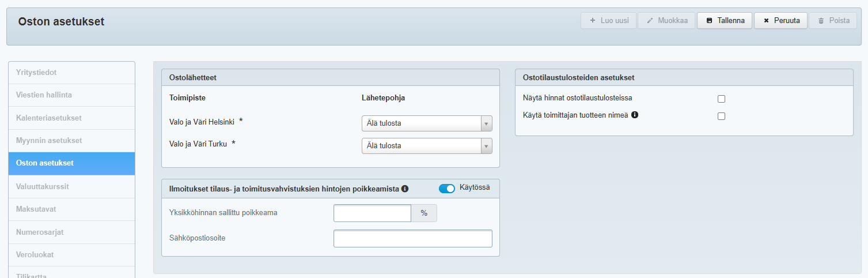Click the Poista delete button

click(833, 21)
